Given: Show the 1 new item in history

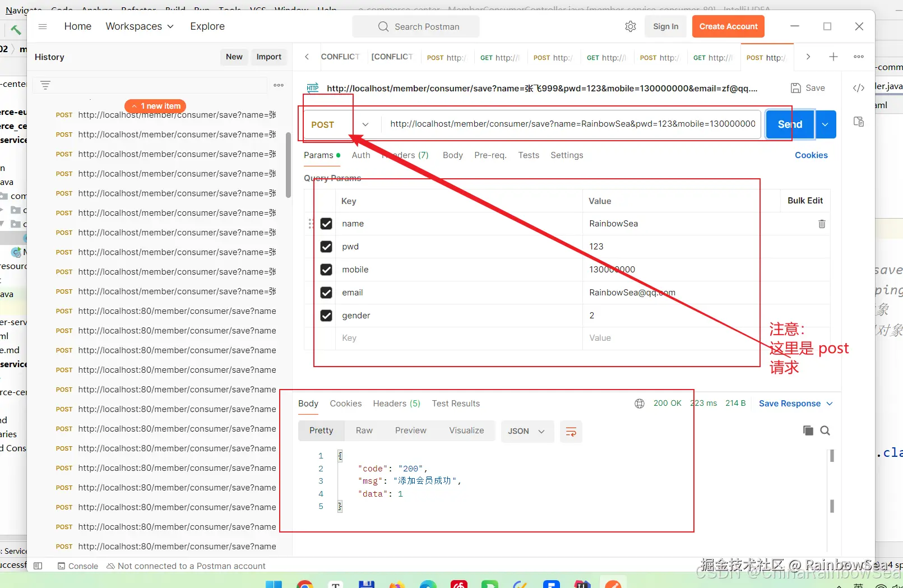Looking at the screenshot, I should [155, 106].
